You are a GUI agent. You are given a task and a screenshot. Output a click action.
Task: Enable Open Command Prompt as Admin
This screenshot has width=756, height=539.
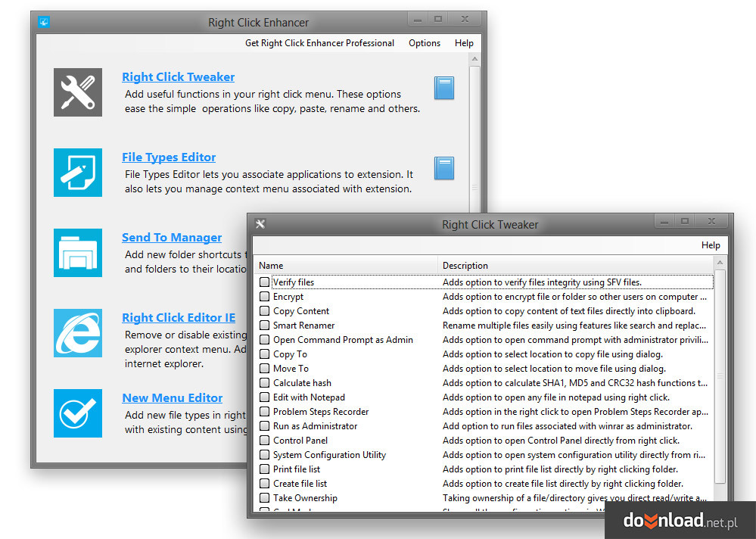pyautogui.click(x=264, y=340)
